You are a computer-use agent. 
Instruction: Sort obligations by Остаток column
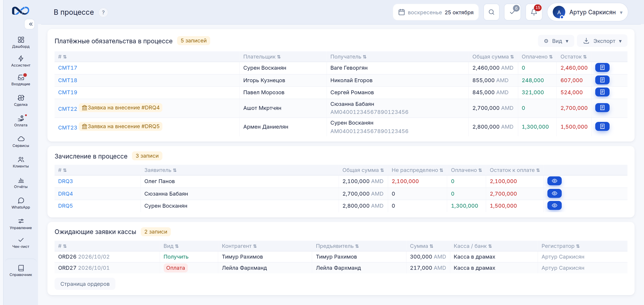coord(573,57)
